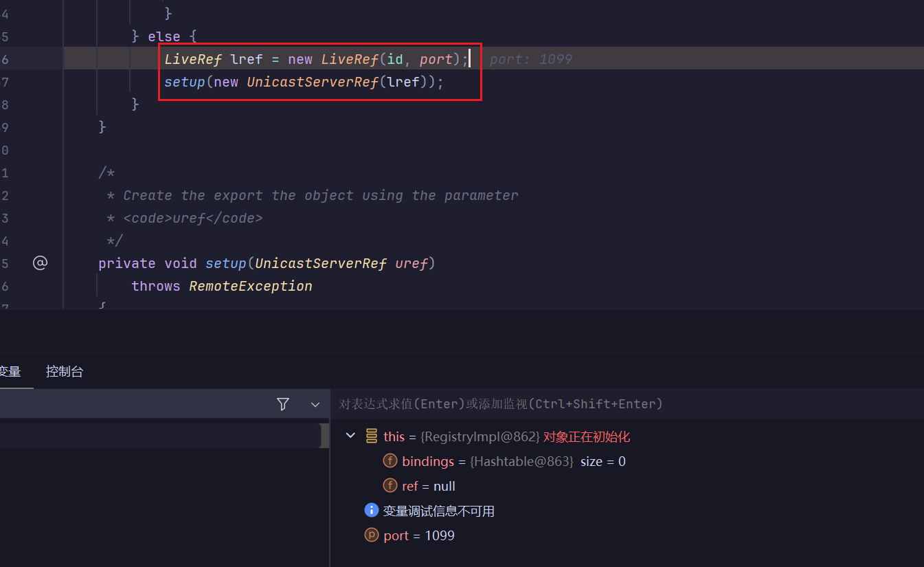Click the object icon beside this

coord(372,436)
